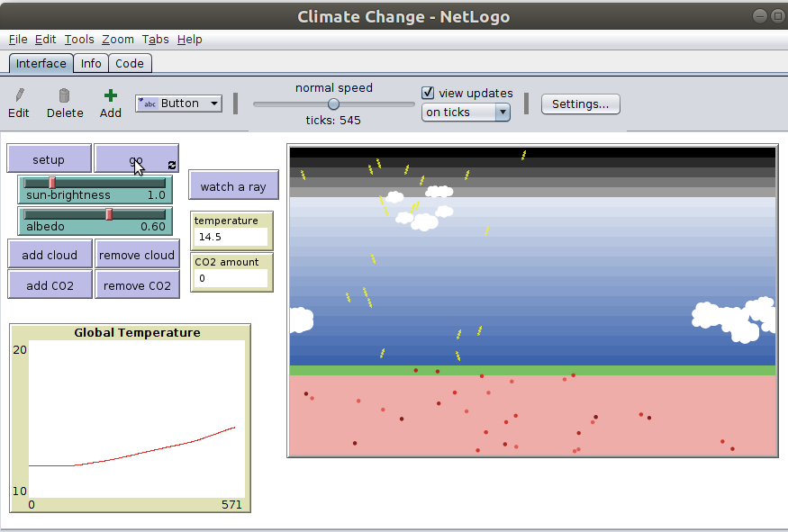
Task: Click the green Add widget icon
Action: 110,95
